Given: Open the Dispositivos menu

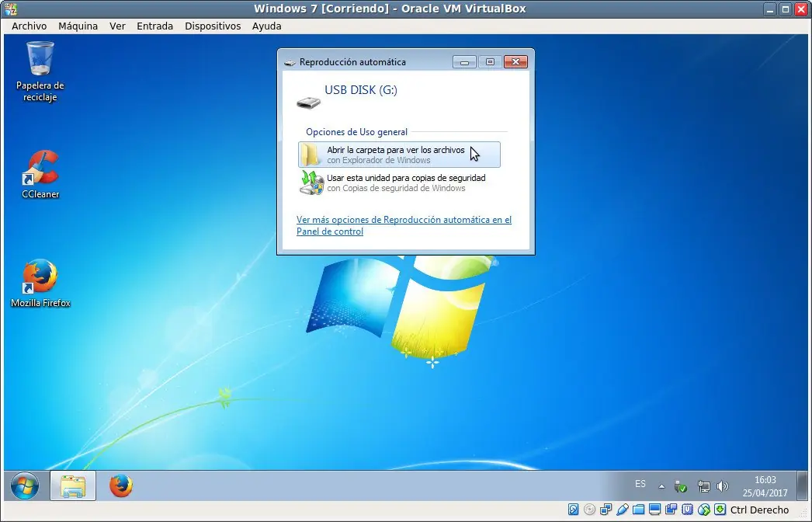Looking at the screenshot, I should [213, 26].
